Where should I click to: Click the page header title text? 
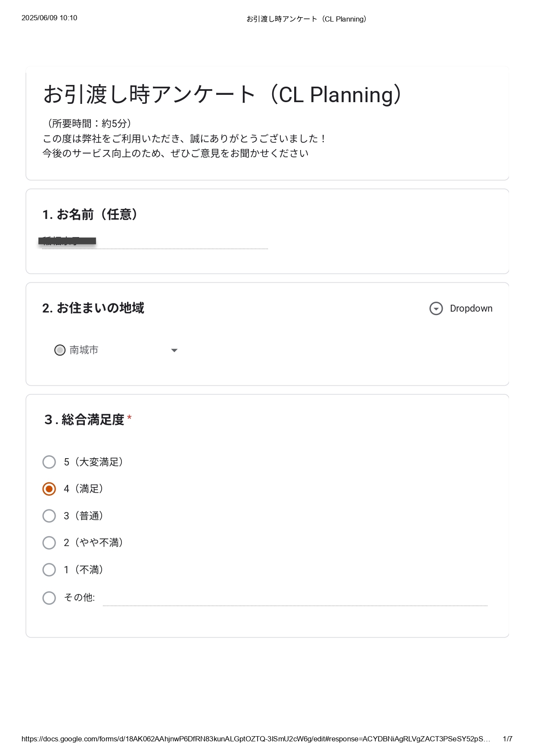click(x=307, y=19)
